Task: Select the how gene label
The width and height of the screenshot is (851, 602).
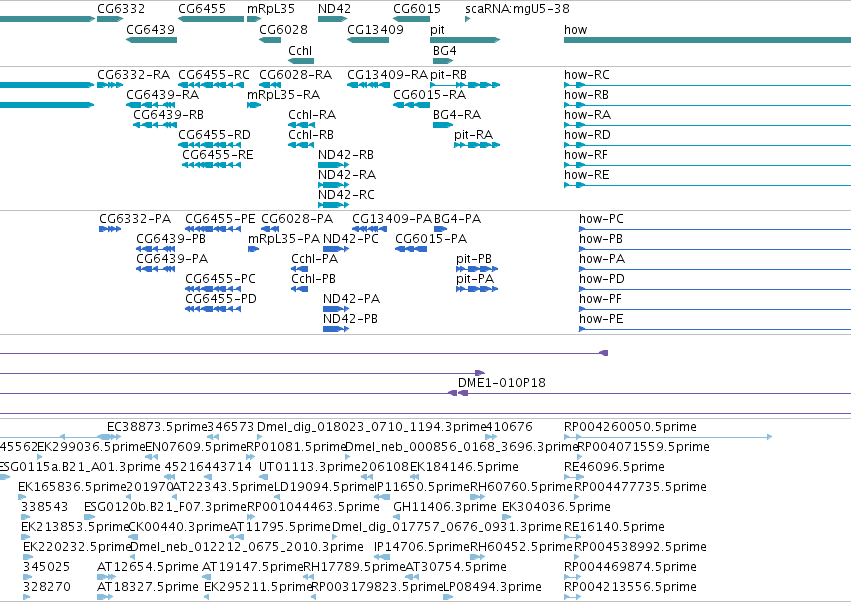Action: tap(575, 29)
